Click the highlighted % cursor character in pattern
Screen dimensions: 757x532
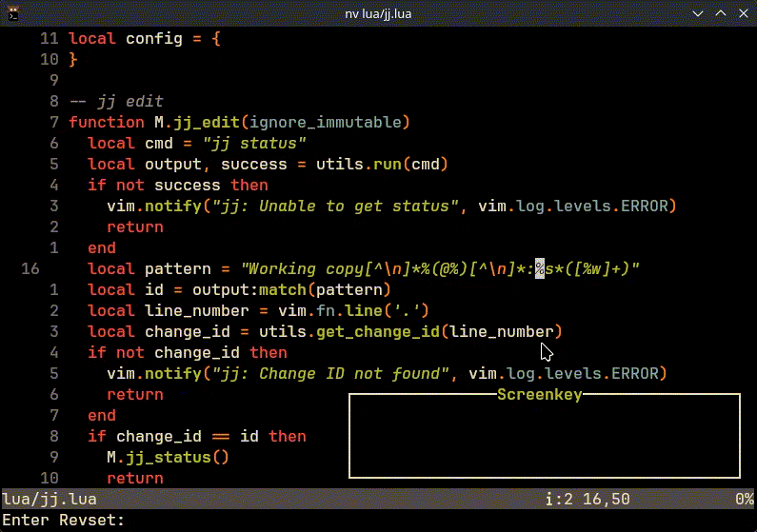539,269
